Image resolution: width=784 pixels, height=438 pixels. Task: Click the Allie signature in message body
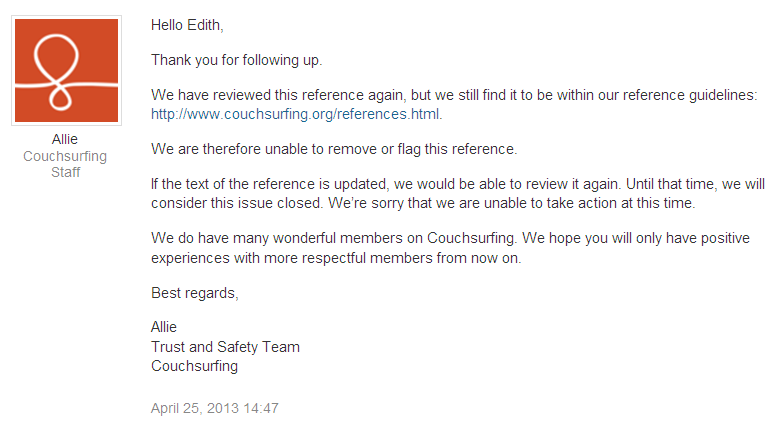(164, 327)
